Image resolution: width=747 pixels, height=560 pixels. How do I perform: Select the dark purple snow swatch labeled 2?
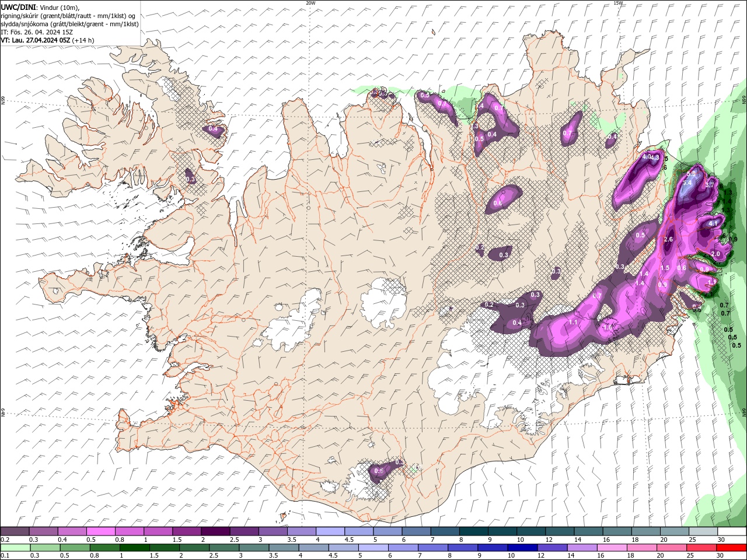[215, 531]
